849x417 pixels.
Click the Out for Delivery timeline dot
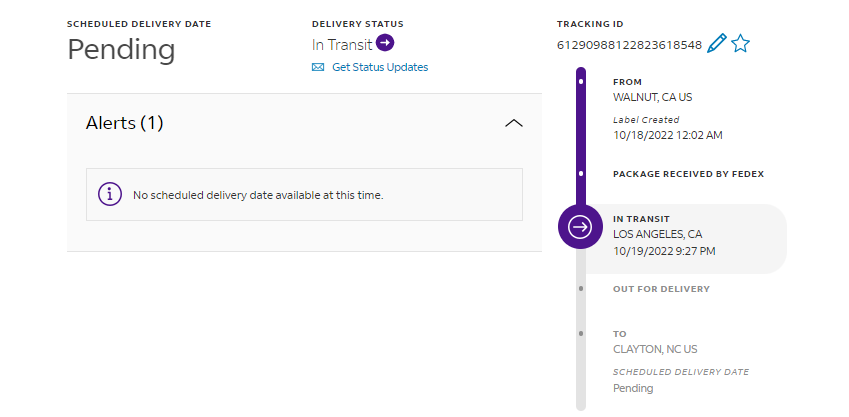(x=581, y=289)
